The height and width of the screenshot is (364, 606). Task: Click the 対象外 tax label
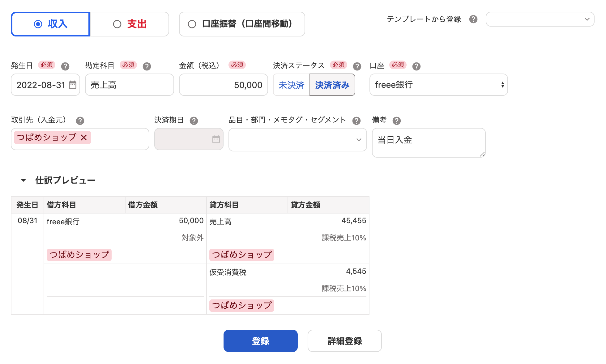192,238
